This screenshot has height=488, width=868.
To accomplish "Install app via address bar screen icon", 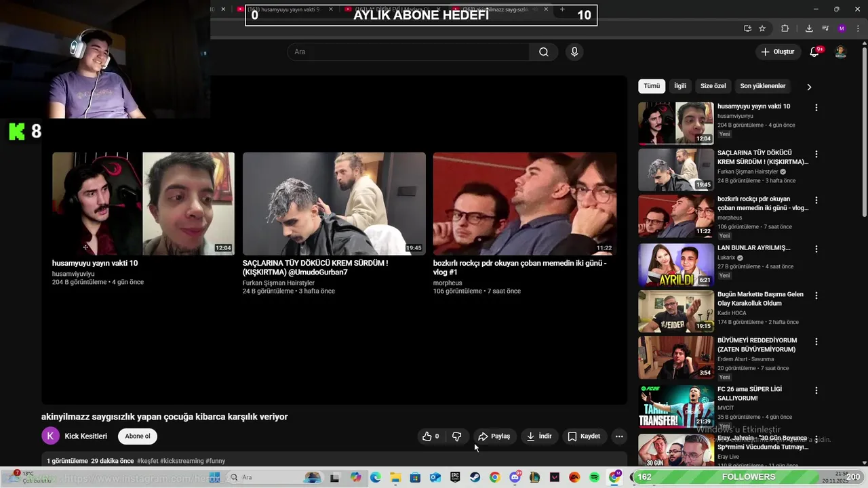I will [747, 28].
